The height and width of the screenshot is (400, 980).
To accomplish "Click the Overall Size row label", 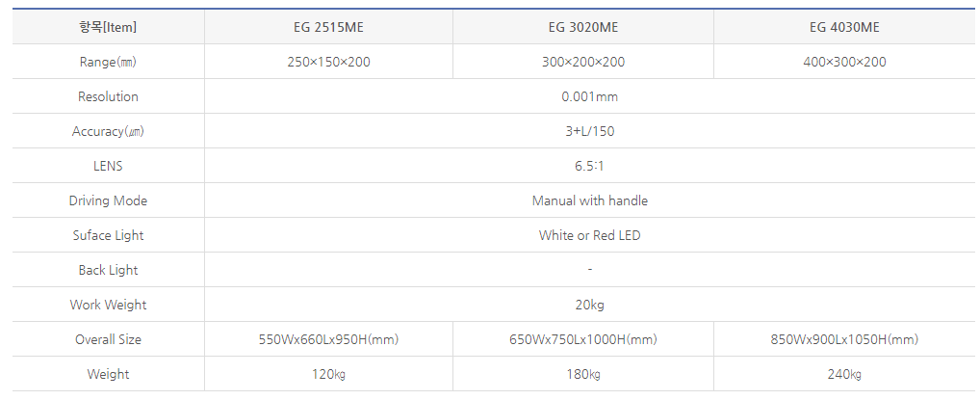I will [x=108, y=339].
